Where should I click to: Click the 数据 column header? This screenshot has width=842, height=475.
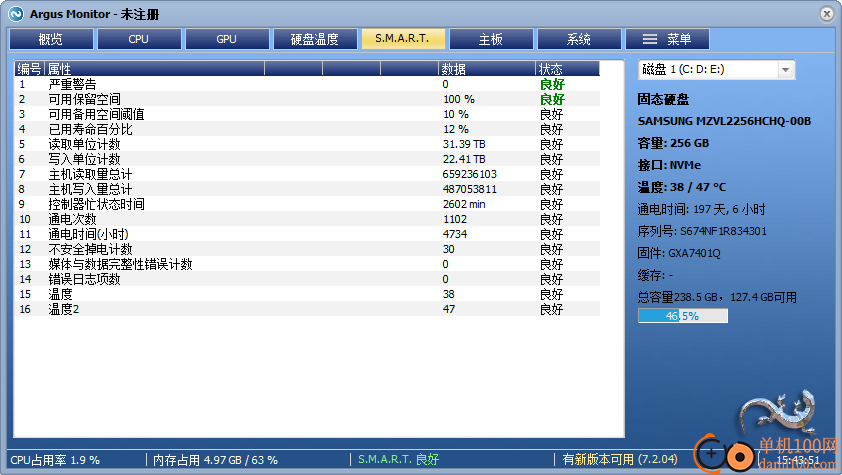click(x=487, y=68)
